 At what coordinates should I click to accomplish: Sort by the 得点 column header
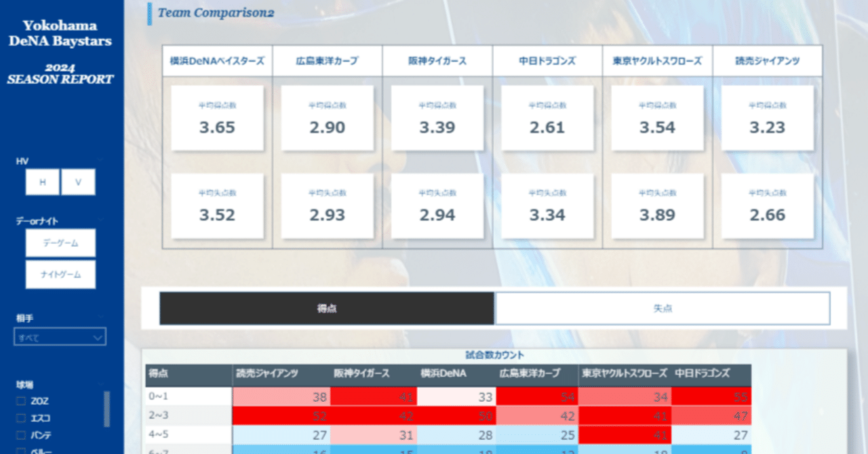pos(189,375)
